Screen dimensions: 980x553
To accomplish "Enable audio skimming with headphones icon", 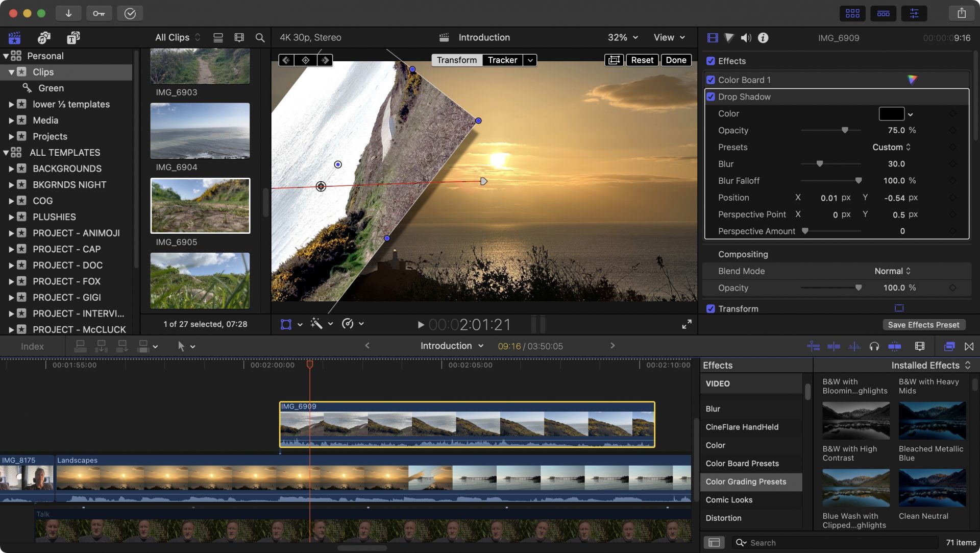I will pos(874,346).
